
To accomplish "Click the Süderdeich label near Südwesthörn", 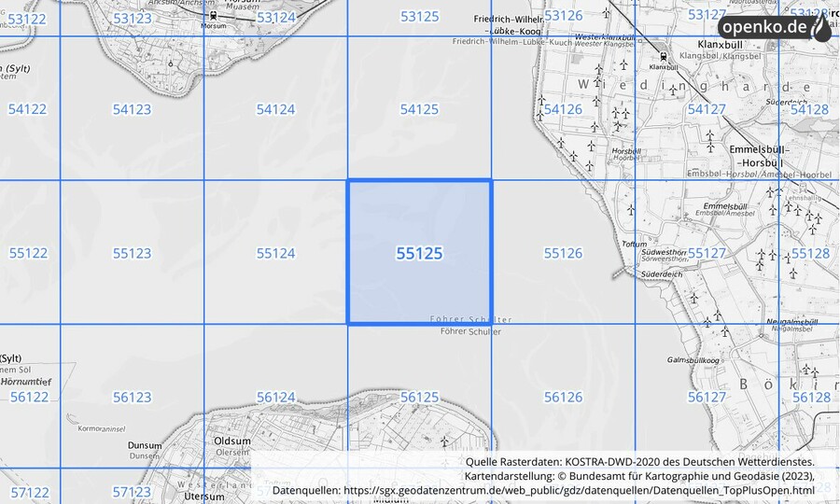I will click(662, 273).
